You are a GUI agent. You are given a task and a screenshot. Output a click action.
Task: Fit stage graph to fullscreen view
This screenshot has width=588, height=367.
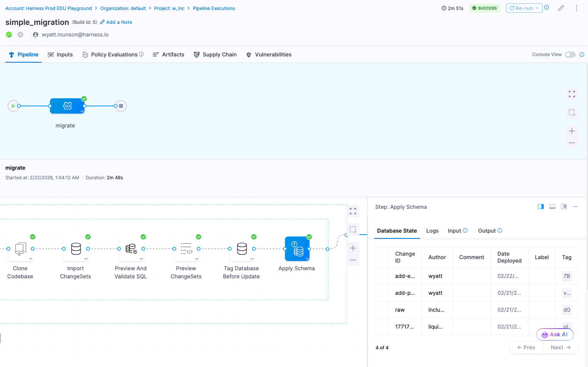pos(572,94)
